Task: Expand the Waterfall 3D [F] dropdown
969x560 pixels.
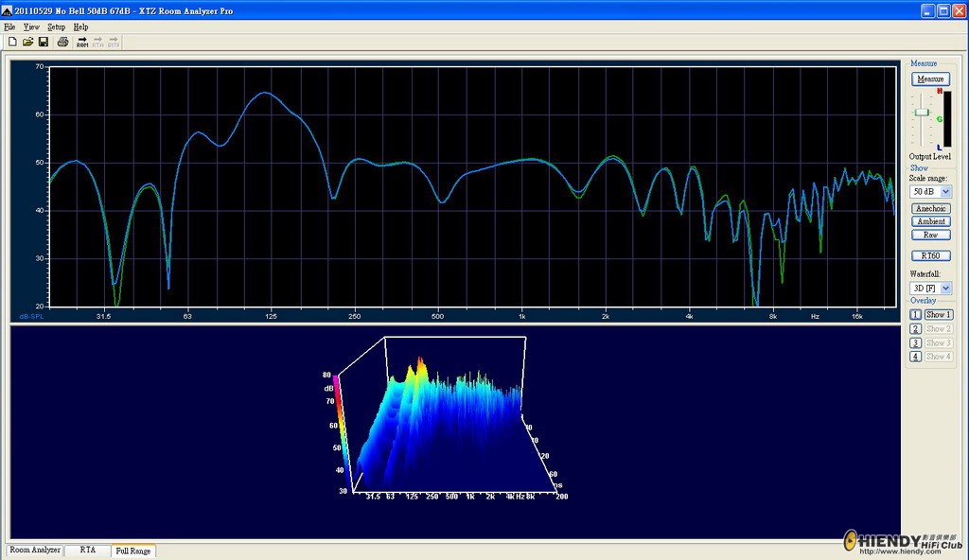Action: (945, 288)
